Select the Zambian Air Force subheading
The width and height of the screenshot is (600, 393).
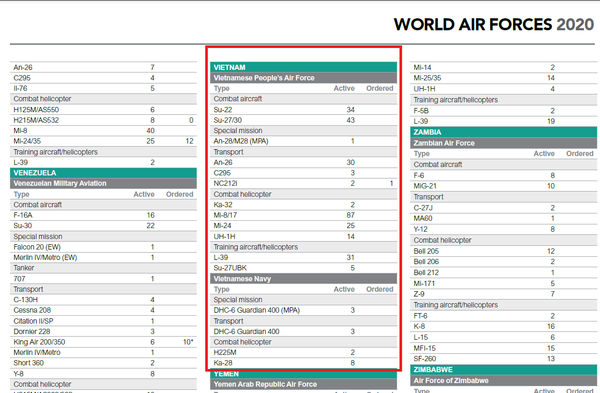(503, 143)
